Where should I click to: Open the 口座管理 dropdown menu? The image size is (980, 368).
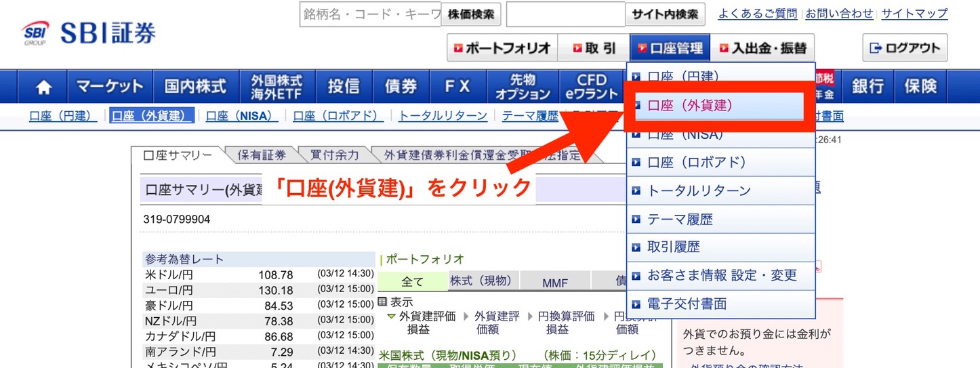(x=670, y=48)
